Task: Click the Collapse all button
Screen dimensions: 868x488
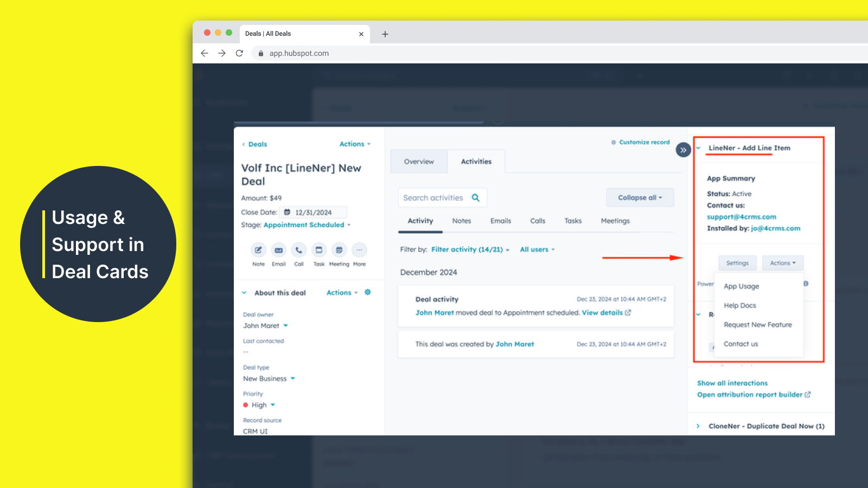Action: point(640,198)
